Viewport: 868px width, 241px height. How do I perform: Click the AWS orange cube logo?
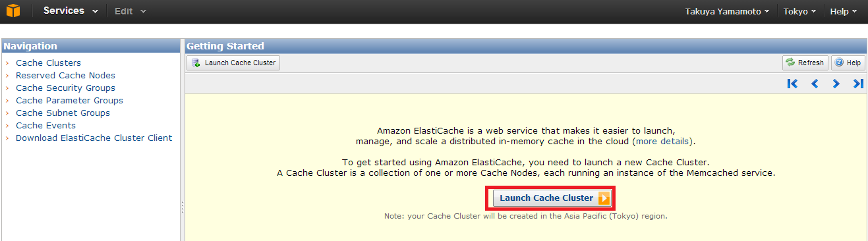pyautogui.click(x=13, y=11)
